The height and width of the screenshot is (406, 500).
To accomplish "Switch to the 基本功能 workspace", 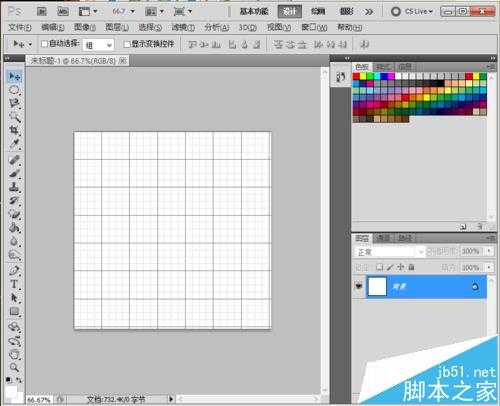I will pos(254,12).
